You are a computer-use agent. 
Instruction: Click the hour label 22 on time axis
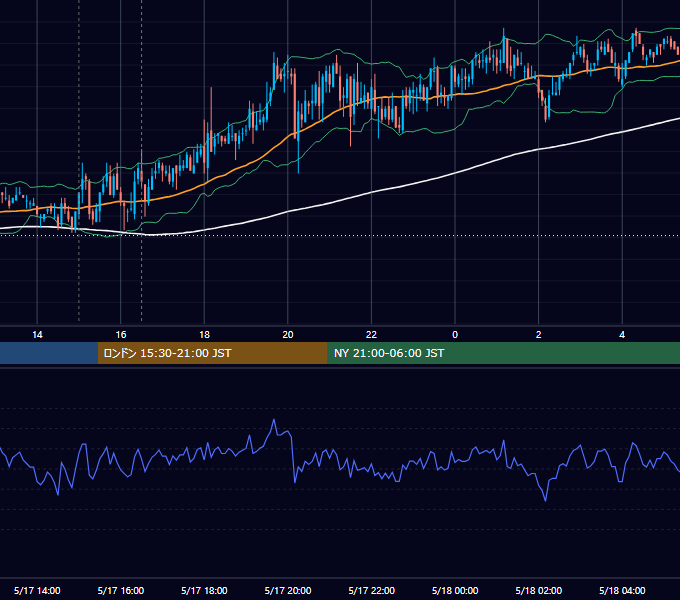pyautogui.click(x=371, y=335)
